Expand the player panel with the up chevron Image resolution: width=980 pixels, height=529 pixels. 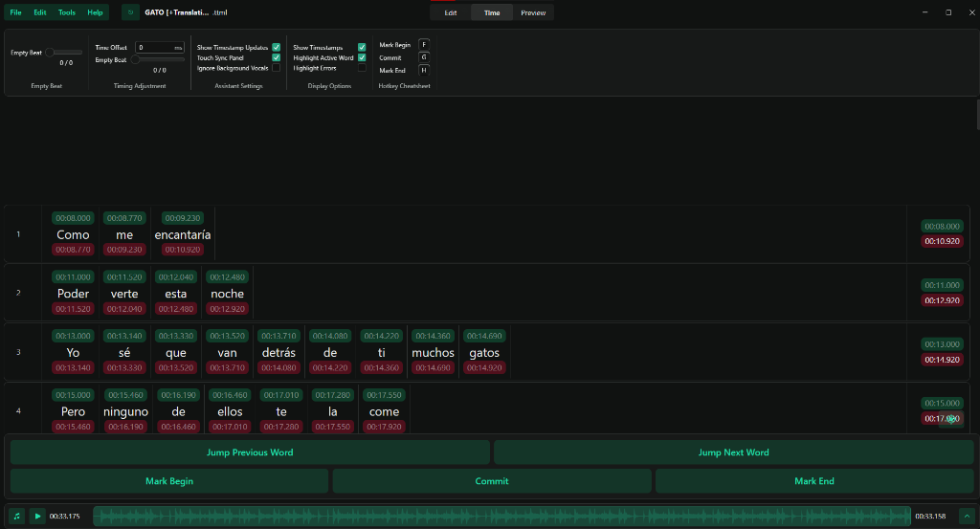coord(967,516)
